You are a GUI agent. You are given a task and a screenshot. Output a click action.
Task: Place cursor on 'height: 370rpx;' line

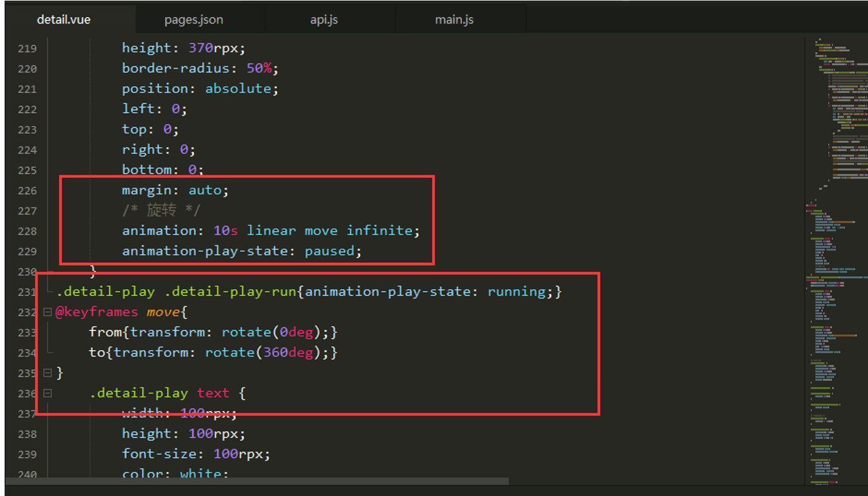point(183,48)
